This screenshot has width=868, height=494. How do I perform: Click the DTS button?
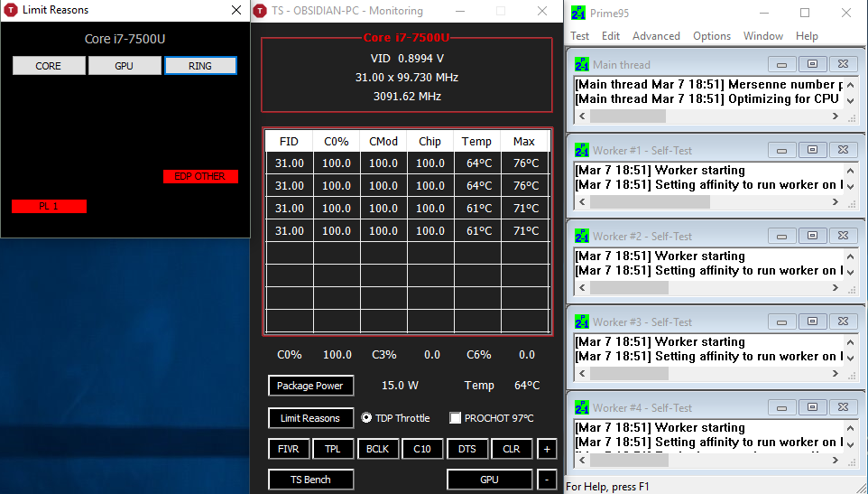coord(466,449)
